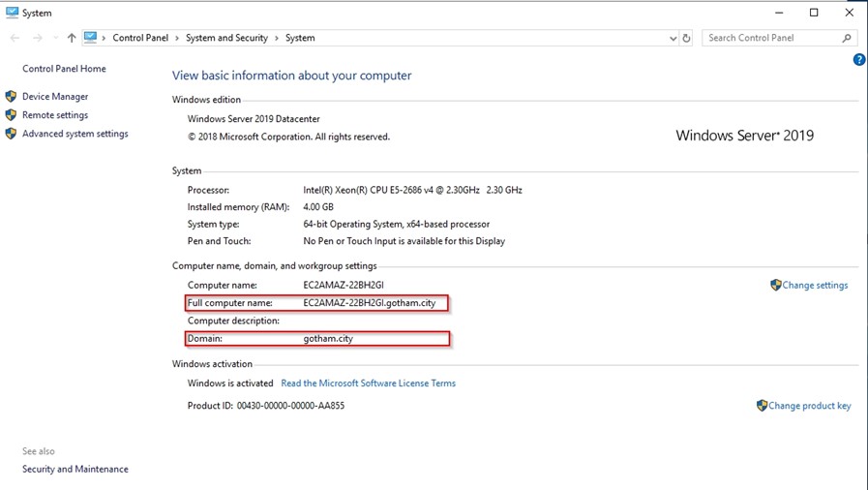Viewport: 868px width, 490px height.
Task: Go up one level with Up arrow
Action: [x=72, y=38]
